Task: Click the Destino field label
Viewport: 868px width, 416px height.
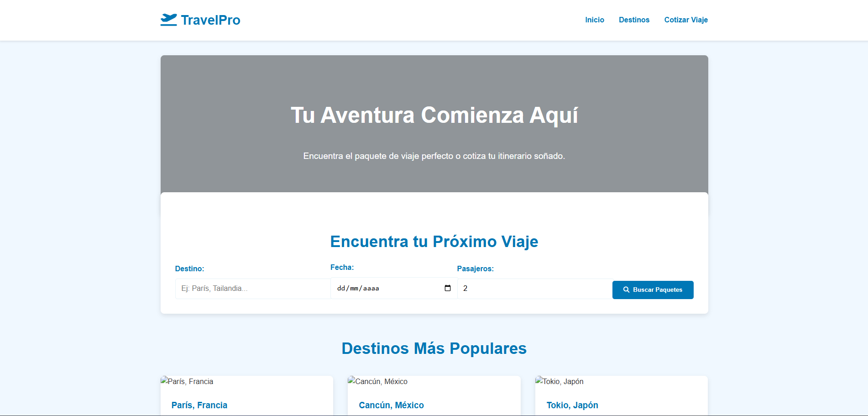Action: (189, 269)
